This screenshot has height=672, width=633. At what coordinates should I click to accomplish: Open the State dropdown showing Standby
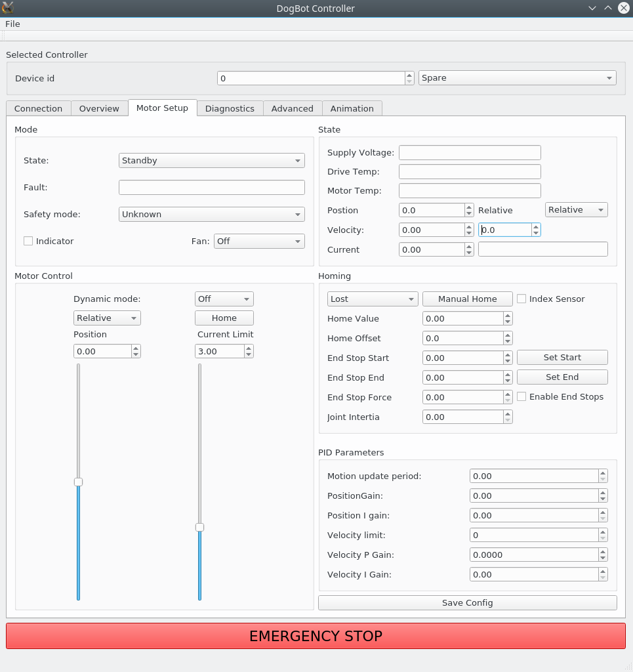tap(212, 161)
